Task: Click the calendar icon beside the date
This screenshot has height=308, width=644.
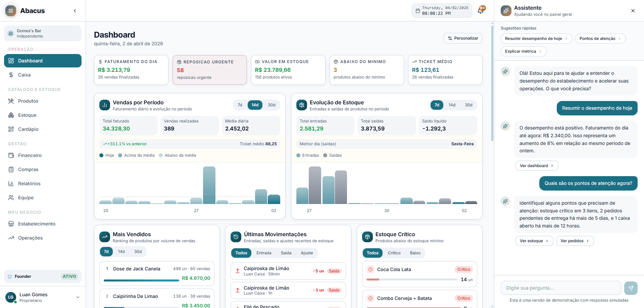Action: [x=418, y=11]
